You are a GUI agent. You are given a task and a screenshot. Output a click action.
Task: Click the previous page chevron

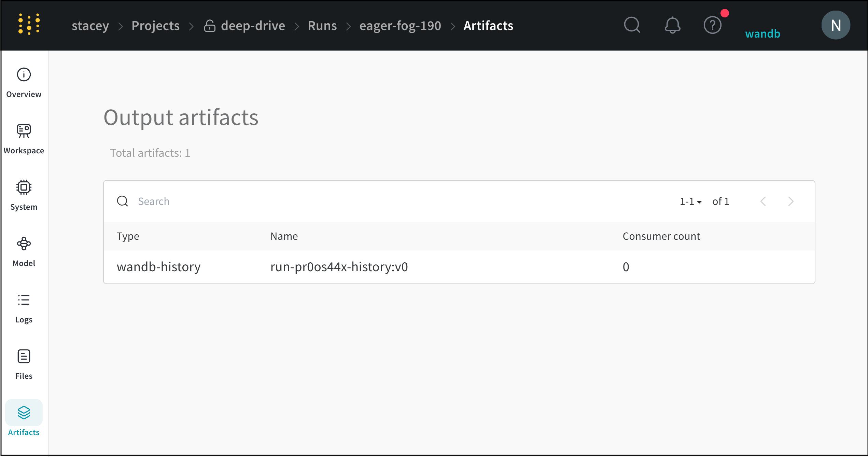coord(764,202)
